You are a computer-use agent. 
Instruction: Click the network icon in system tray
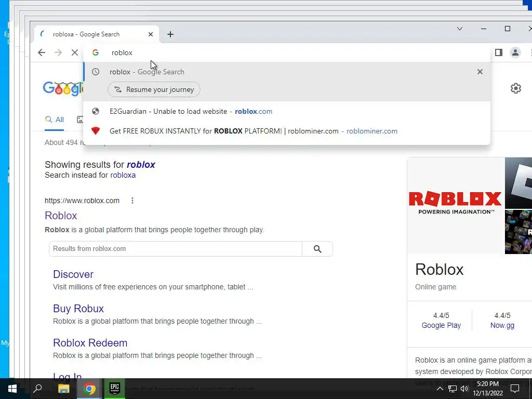coord(453,389)
